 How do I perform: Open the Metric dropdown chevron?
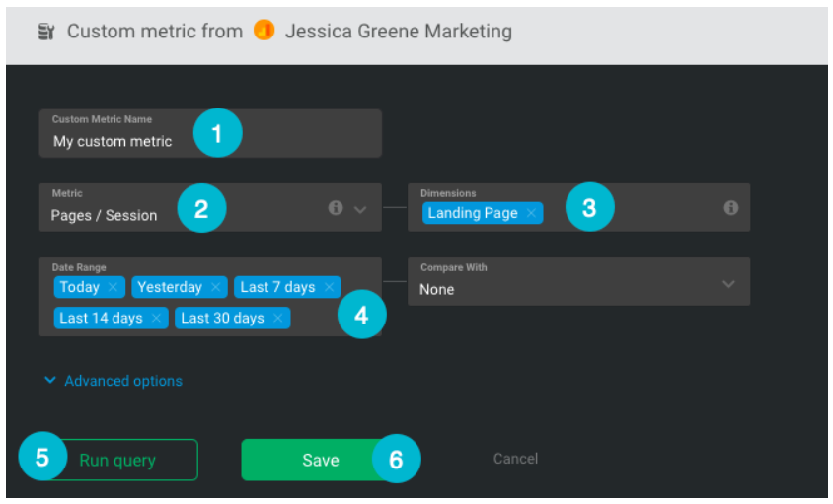point(360,209)
